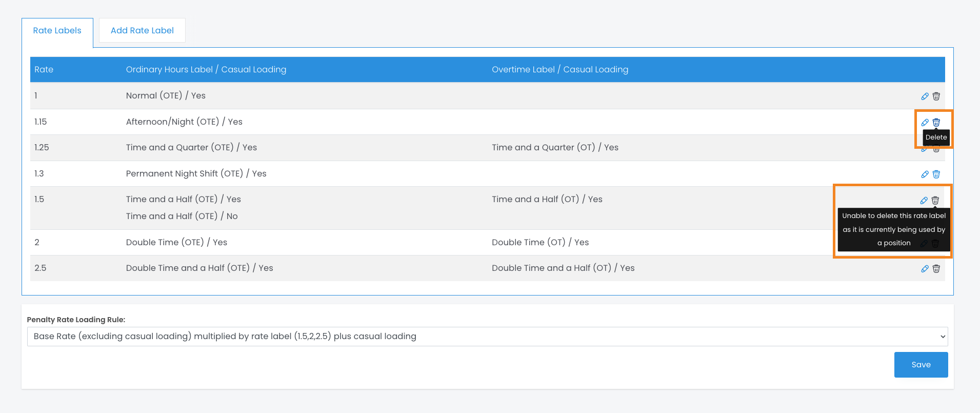Click trash icon for Time and a Half row

point(935,201)
